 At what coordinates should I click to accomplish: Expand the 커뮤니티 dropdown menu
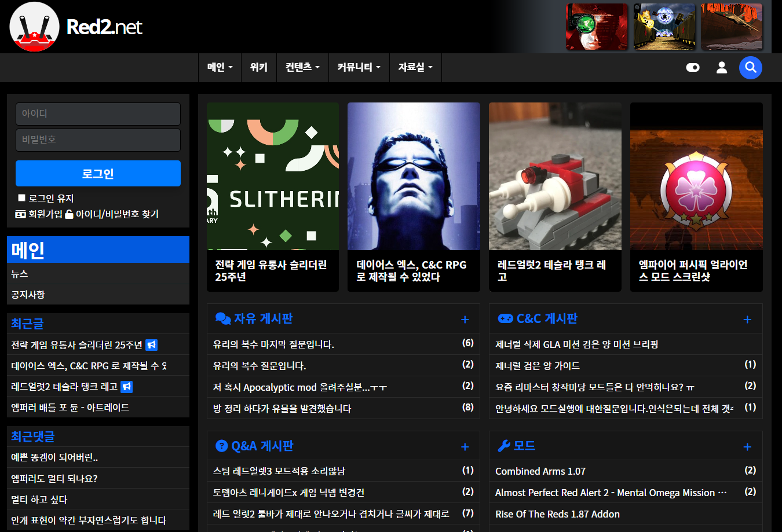(359, 67)
